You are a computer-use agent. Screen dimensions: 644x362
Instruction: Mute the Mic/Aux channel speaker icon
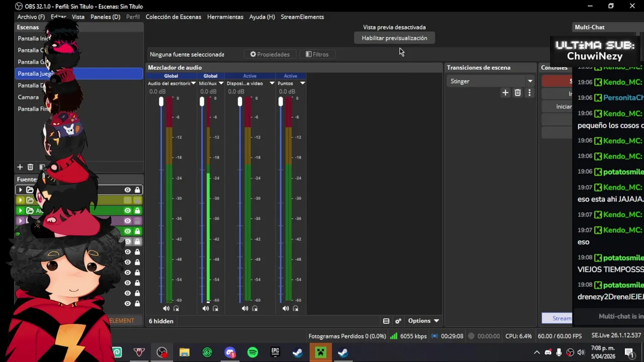pos(205,308)
